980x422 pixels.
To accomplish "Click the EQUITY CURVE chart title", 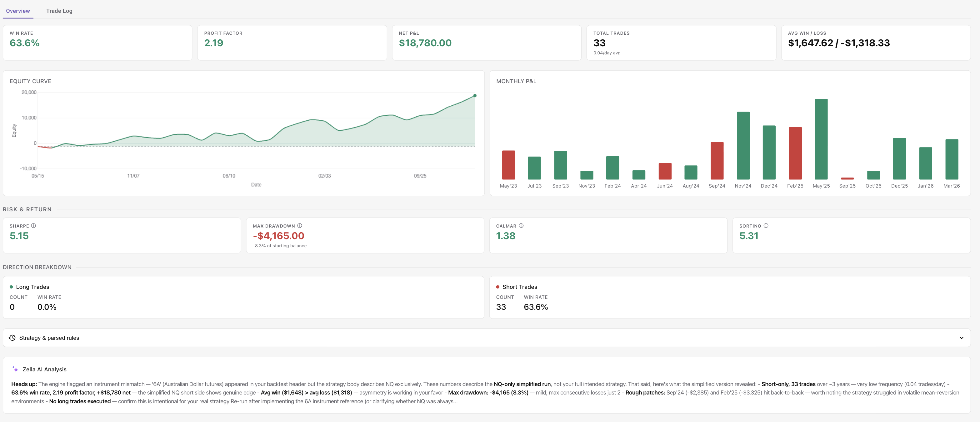I will tap(30, 82).
